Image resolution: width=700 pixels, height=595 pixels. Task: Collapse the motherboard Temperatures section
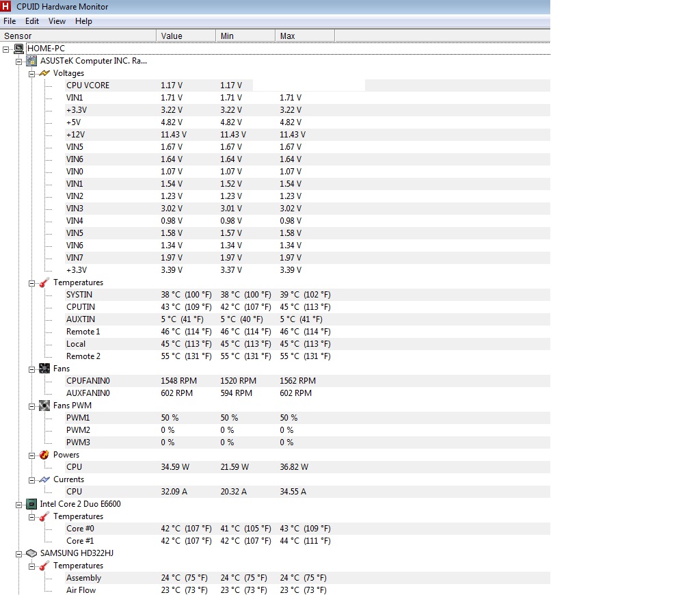(x=31, y=284)
